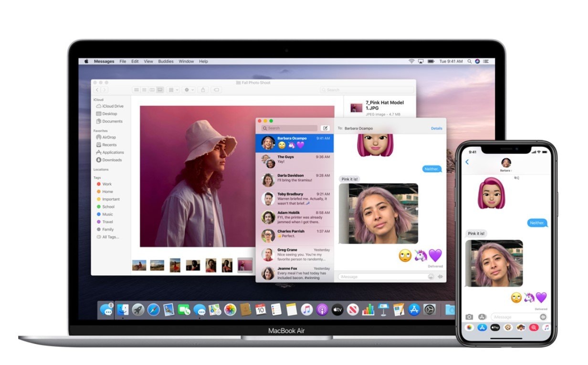Open the Finder group-by dropdown
Screen dimensions: 588x365
(173, 90)
